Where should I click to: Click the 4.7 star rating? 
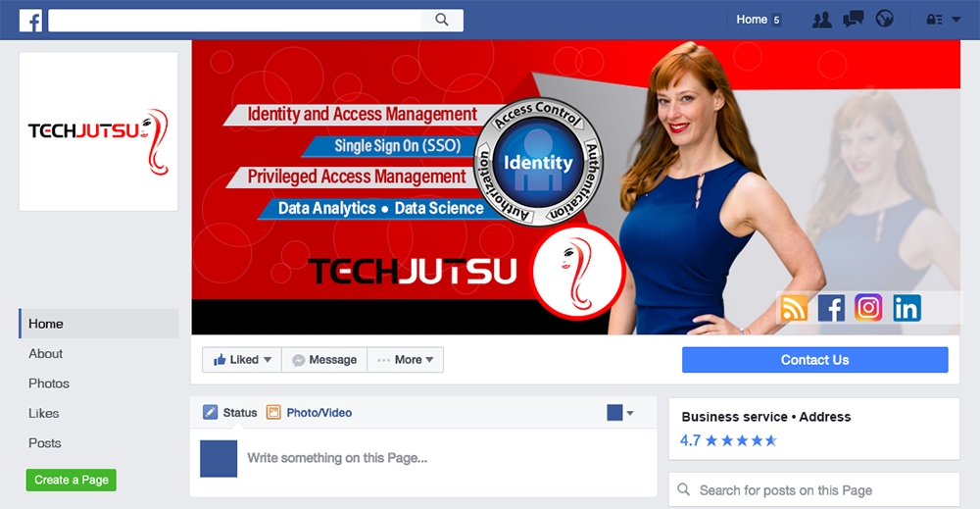click(729, 441)
